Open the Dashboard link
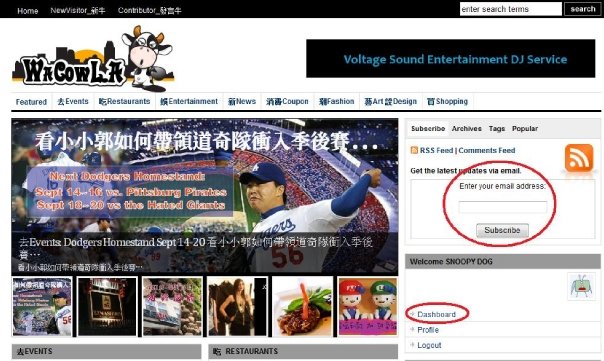Image resolution: width=604 pixels, height=361 pixels. pyautogui.click(x=436, y=314)
